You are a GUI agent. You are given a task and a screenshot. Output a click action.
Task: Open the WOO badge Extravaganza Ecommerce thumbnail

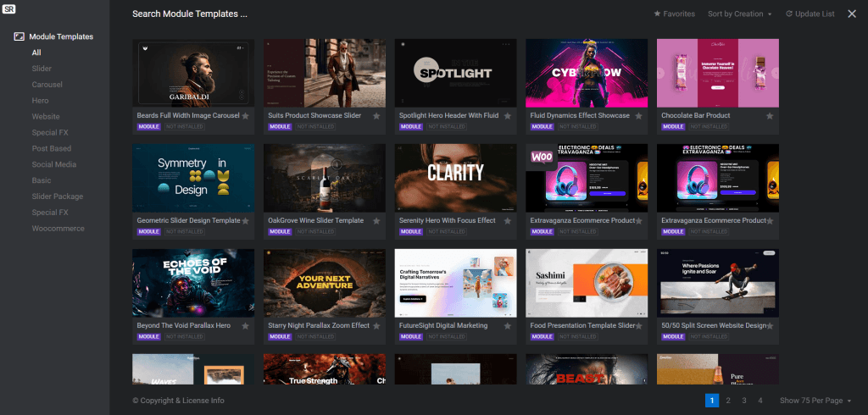pos(587,178)
